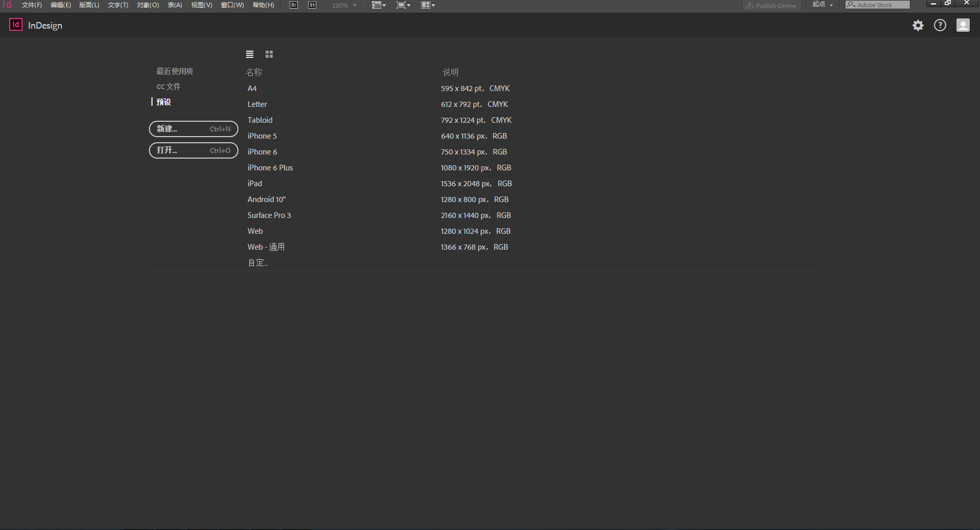Choose the Tabloid preset
Viewport: 980px width, 530px height.
[x=260, y=120]
